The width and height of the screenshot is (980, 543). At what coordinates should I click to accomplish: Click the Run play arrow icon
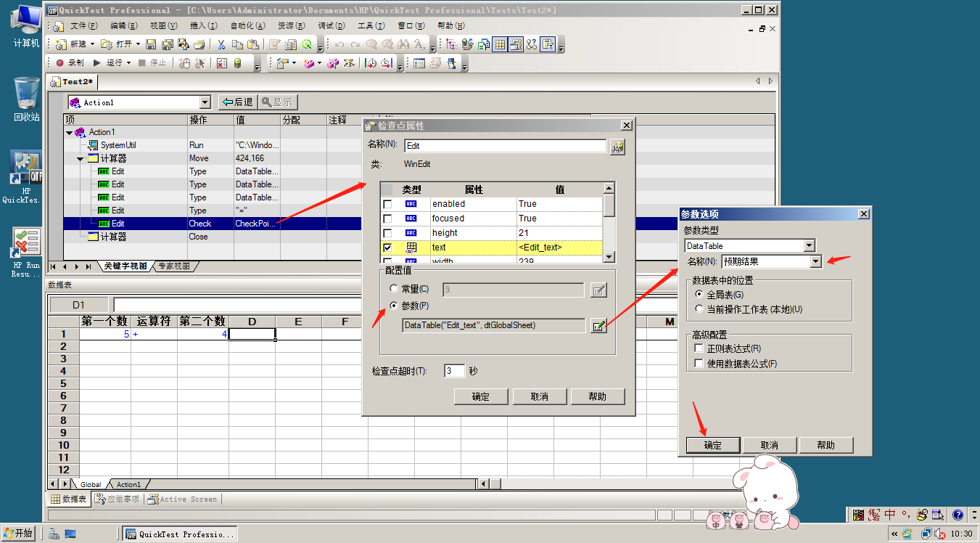click(96, 63)
